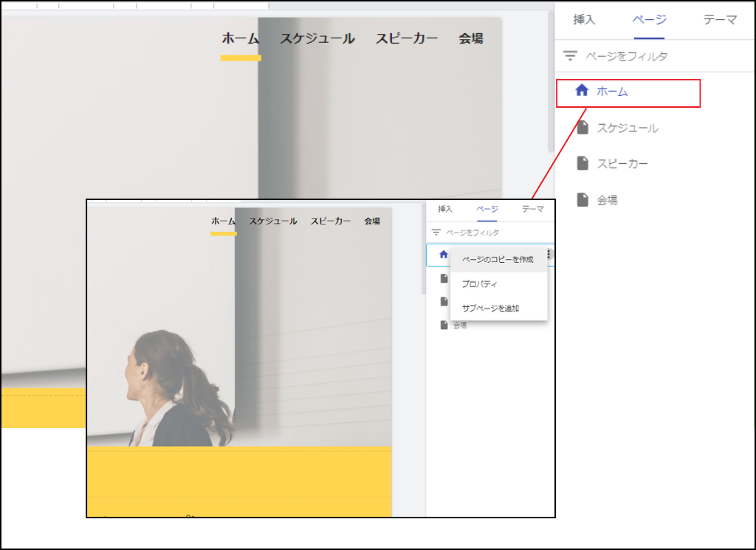Click the 会場 link in the site header

(x=470, y=38)
